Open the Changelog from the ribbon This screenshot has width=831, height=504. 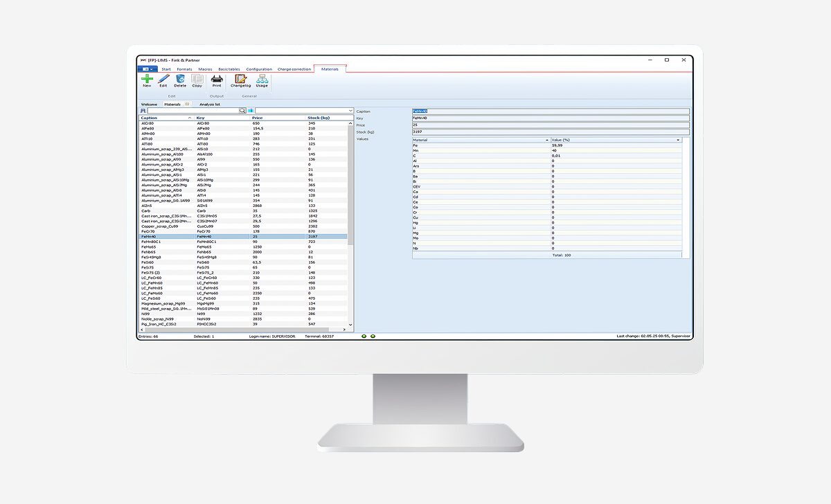pyautogui.click(x=240, y=80)
